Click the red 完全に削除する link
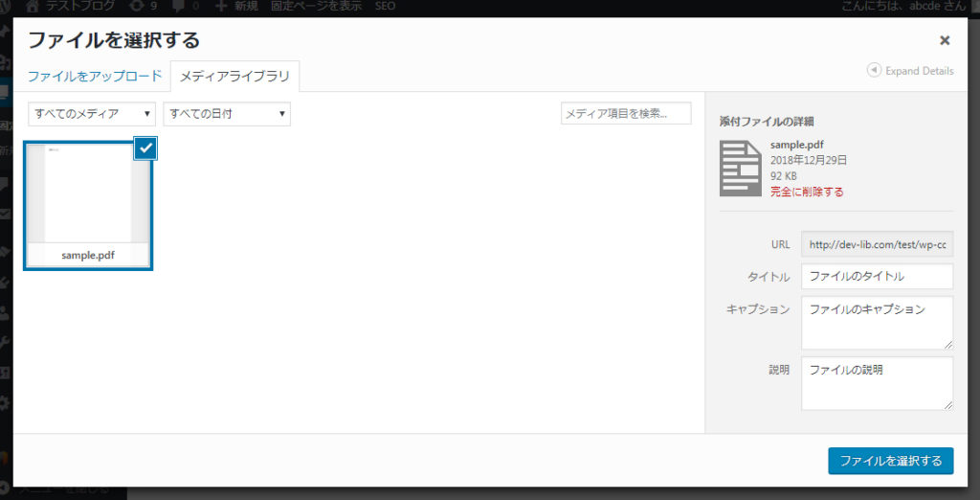This screenshot has height=500, width=980. [807, 192]
